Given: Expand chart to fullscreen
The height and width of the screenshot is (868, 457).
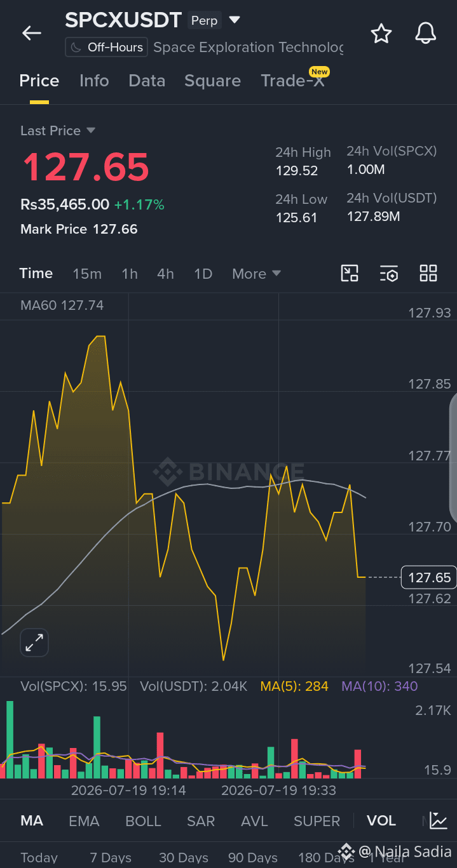Looking at the screenshot, I should [x=34, y=643].
